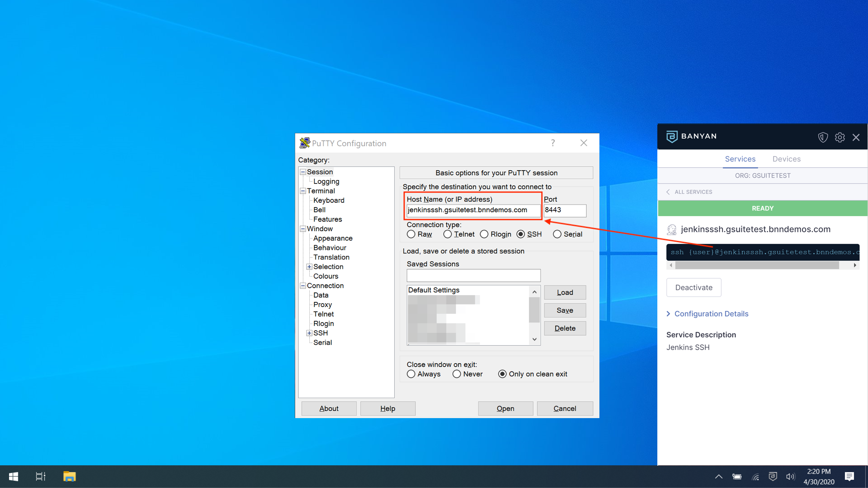The width and height of the screenshot is (868, 488).
Task: Select Logging in the category tree
Action: [x=326, y=181]
